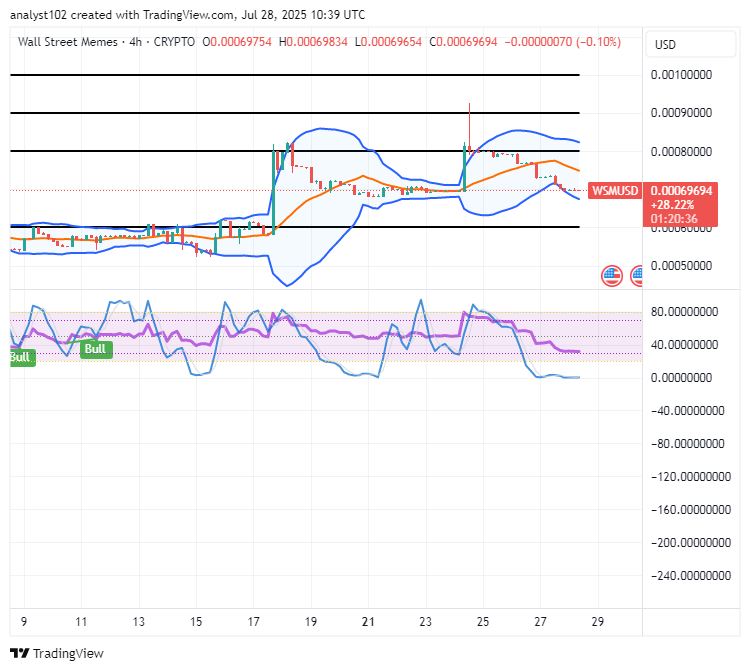The height and width of the screenshot is (671, 750).
Task: Click the tall red wick candle near date 25
Action: coord(470,127)
